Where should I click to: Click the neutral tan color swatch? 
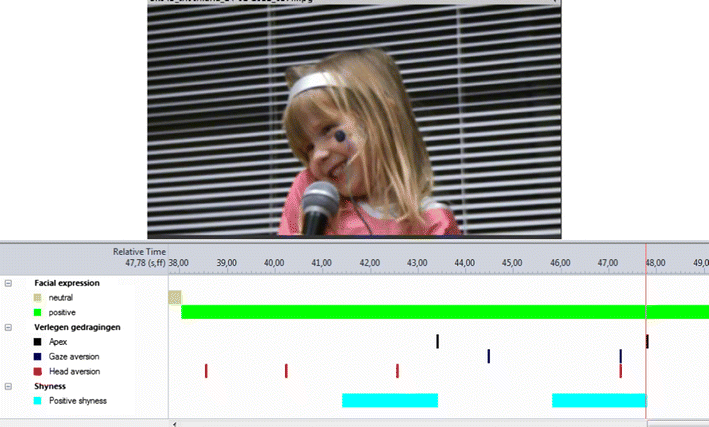click(x=38, y=298)
